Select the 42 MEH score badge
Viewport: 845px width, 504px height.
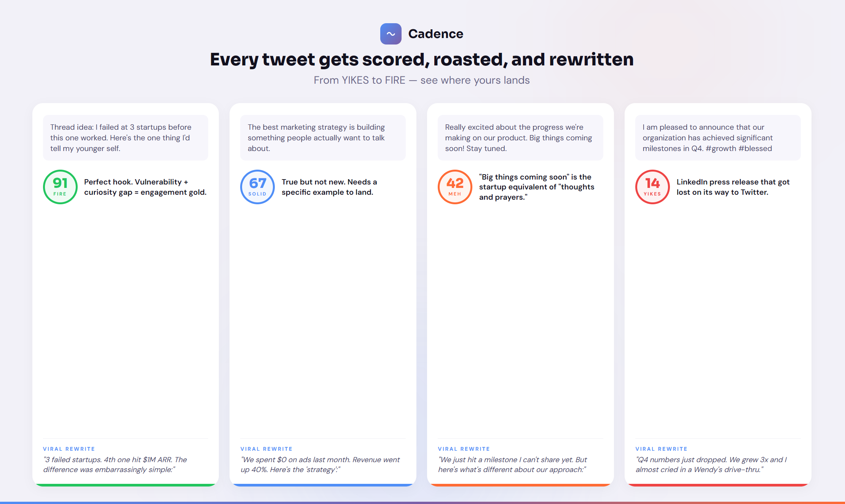point(454,187)
